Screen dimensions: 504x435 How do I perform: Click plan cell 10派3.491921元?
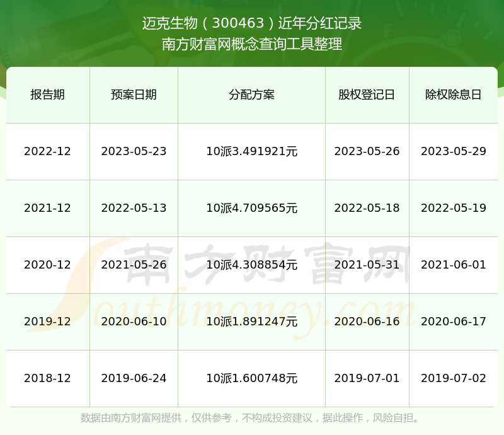(251, 151)
